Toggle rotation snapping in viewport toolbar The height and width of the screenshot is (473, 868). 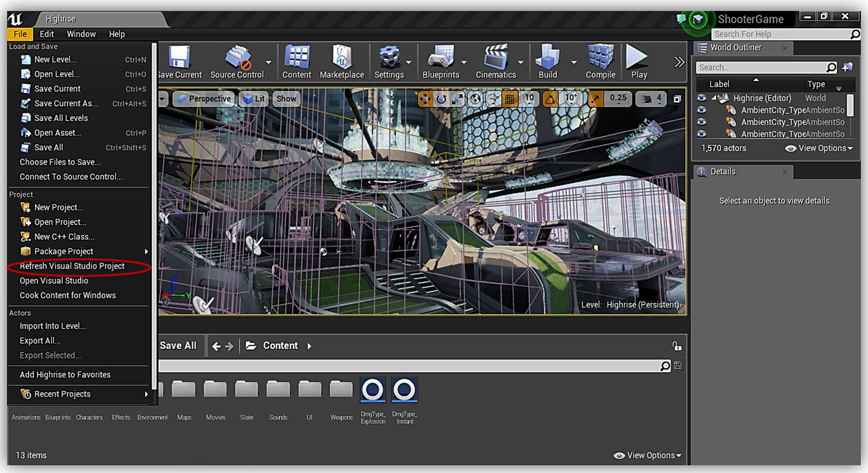click(x=550, y=99)
